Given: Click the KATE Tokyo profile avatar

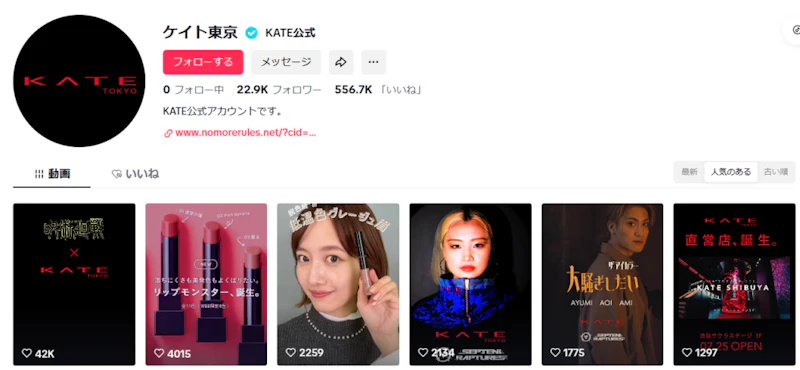Looking at the screenshot, I should pos(79,81).
